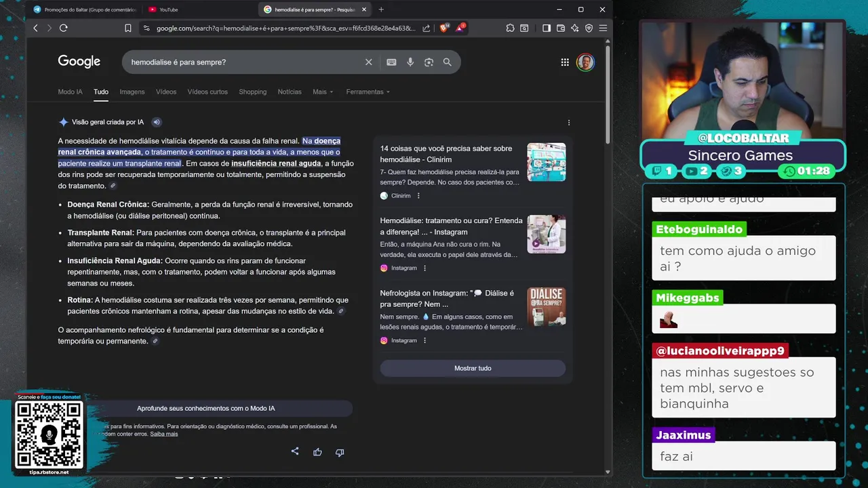The width and height of the screenshot is (868, 488).
Task: Open '14 coisas que você precisa saber' result
Action: 446,154
